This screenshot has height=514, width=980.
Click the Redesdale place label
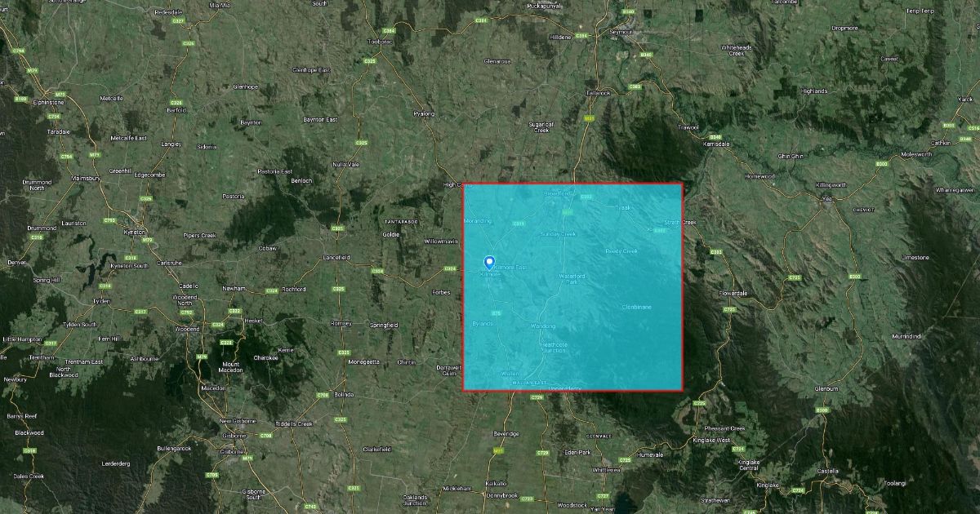point(168,12)
